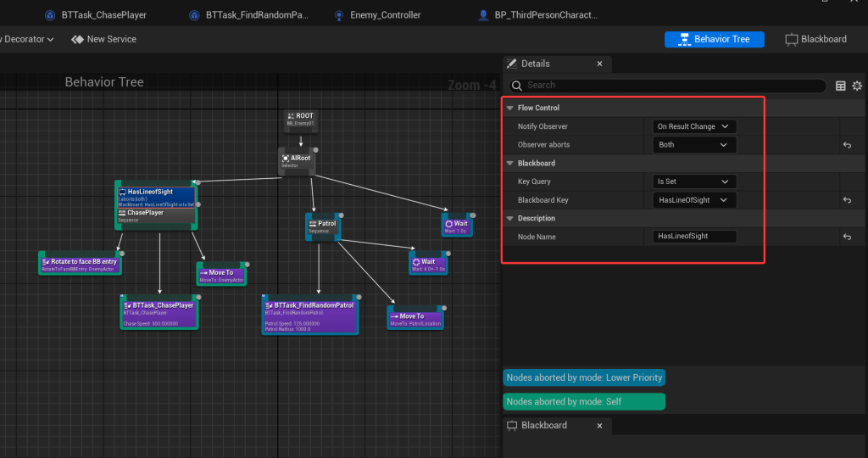Select the AIRoot selector node

point(297,161)
